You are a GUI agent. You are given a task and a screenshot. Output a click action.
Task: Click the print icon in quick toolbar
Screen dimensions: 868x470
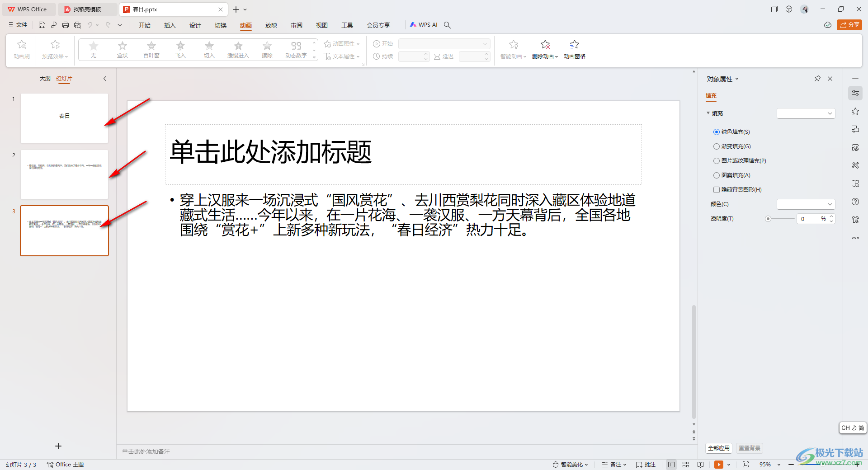pos(66,25)
